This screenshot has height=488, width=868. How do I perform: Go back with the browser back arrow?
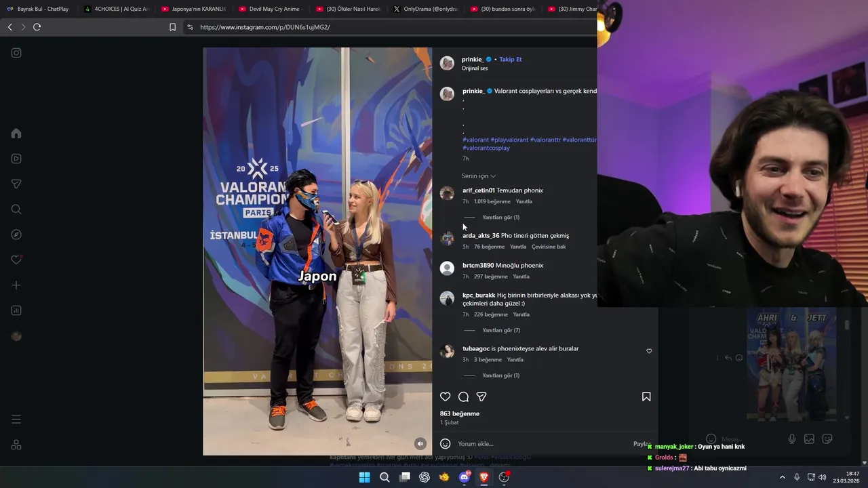(x=9, y=27)
